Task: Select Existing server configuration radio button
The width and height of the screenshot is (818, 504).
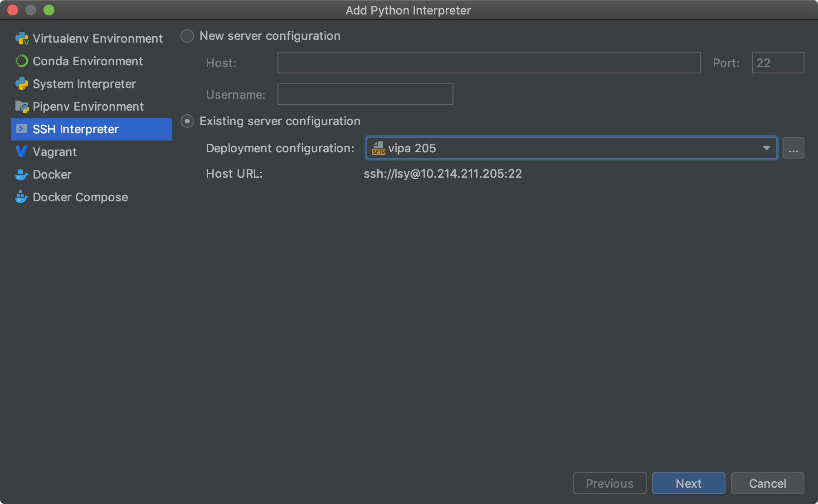Action: coord(187,121)
